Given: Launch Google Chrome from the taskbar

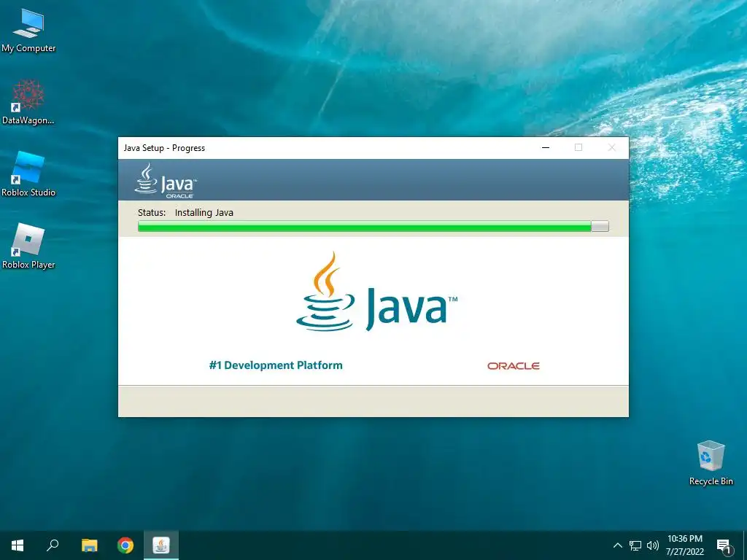Looking at the screenshot, I should [x=125, y=545].
